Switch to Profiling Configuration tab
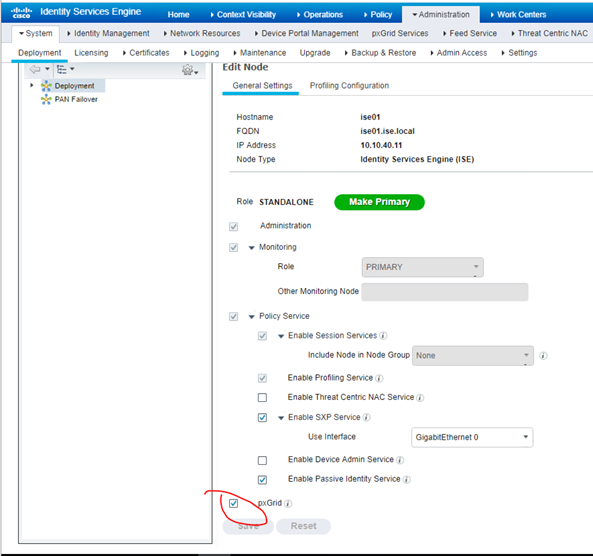593x556 pixels. click(349, 85)
